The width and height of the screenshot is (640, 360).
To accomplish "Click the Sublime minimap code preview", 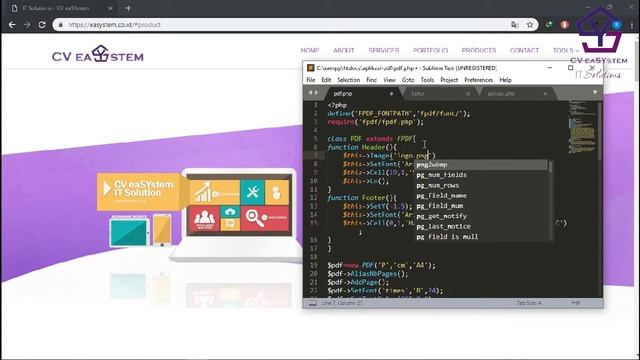I will pos(582,127).
